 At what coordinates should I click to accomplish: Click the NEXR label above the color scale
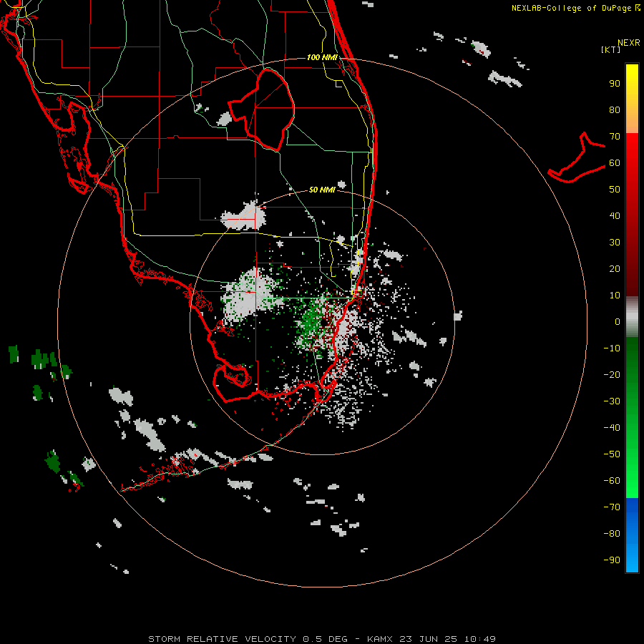[x=628, y=43]
